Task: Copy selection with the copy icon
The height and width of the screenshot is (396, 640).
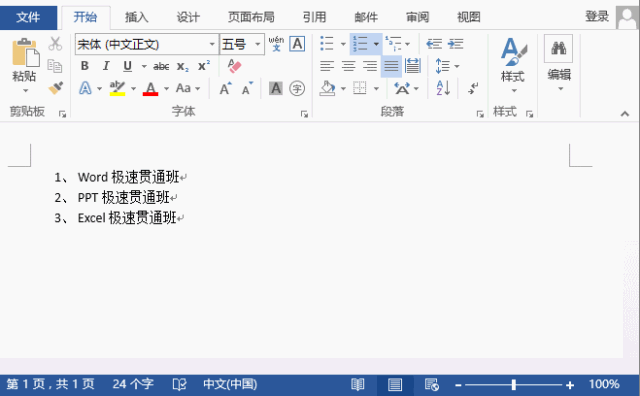Action: pyautogui.click(x=55, y=65)
